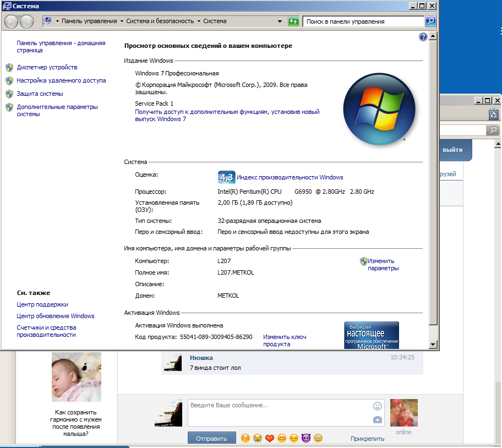The width and height of the screenshot is (502, 448).
Task: Open Help via the blue question mark
Action: 423,37
